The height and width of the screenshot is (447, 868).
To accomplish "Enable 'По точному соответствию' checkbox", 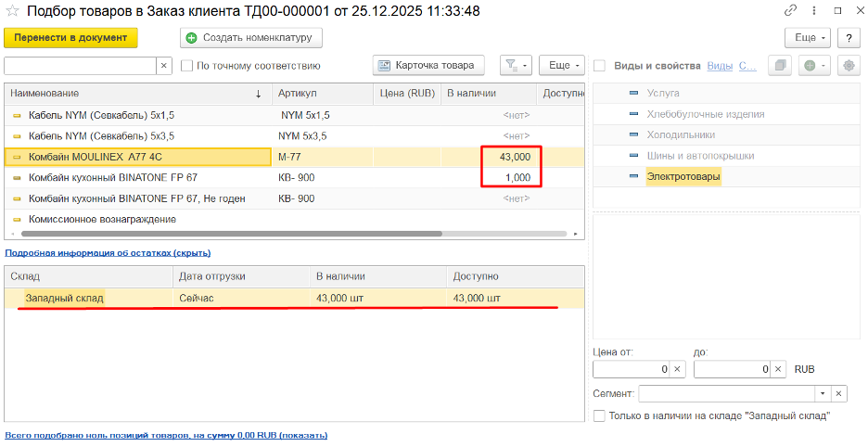I will tap(187, 66).
